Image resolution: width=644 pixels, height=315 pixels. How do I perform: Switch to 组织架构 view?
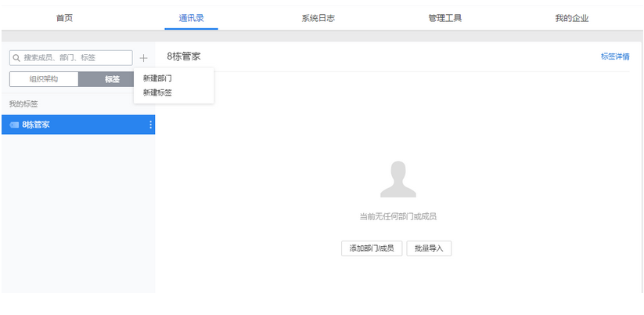[44, 79]
